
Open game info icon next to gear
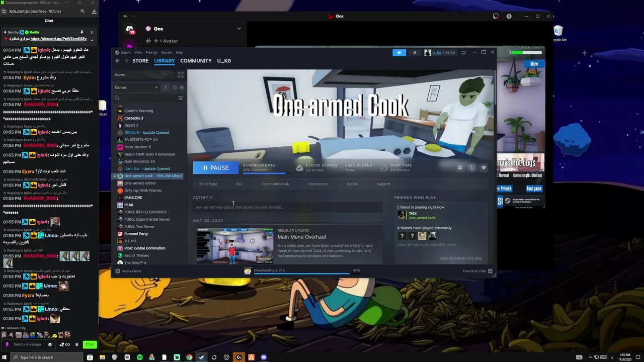coord(472,168)
